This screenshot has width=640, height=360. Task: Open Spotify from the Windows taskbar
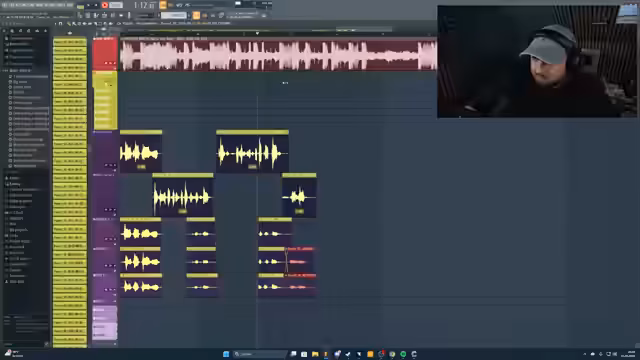403,354
